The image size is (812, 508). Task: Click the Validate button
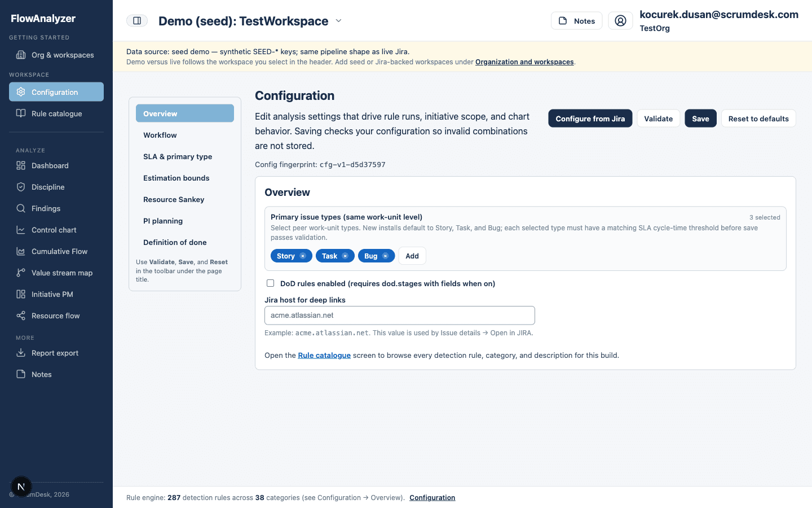click(659, 119)
